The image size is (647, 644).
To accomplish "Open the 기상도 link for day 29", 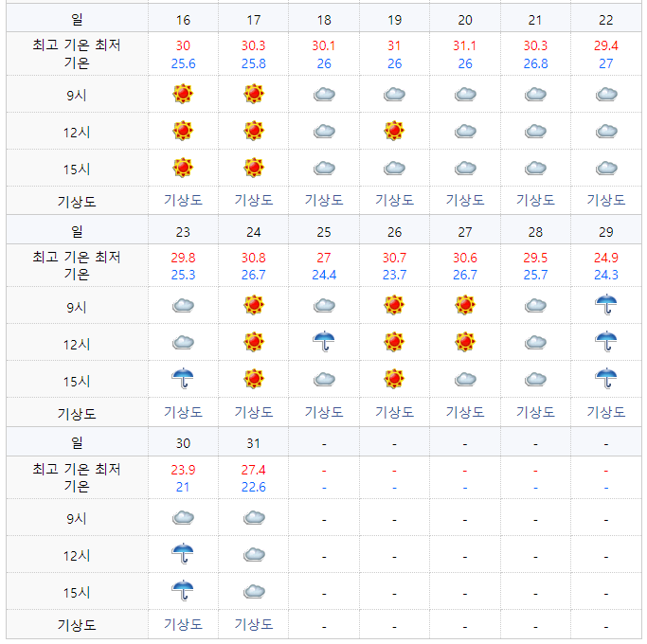I will pyautogui.click(x=606, y=412).
